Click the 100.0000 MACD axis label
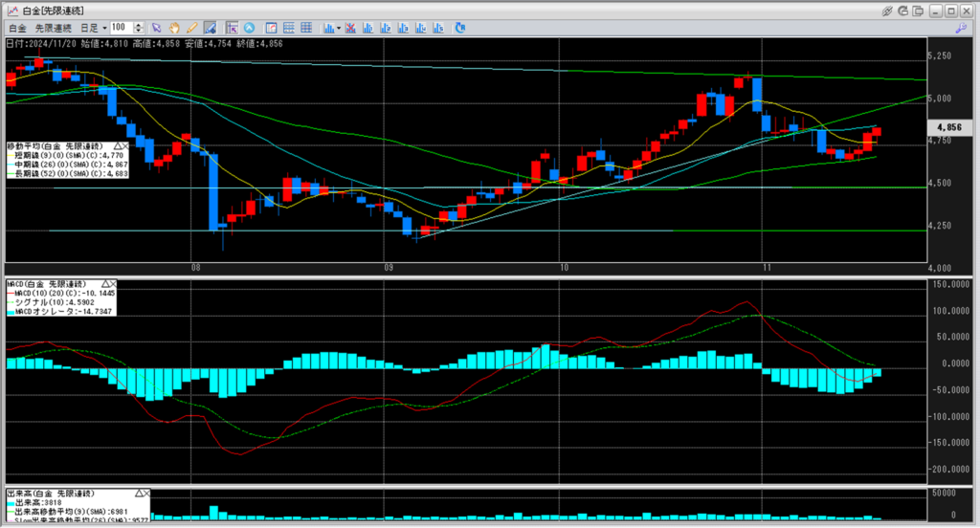 point(950,311)
